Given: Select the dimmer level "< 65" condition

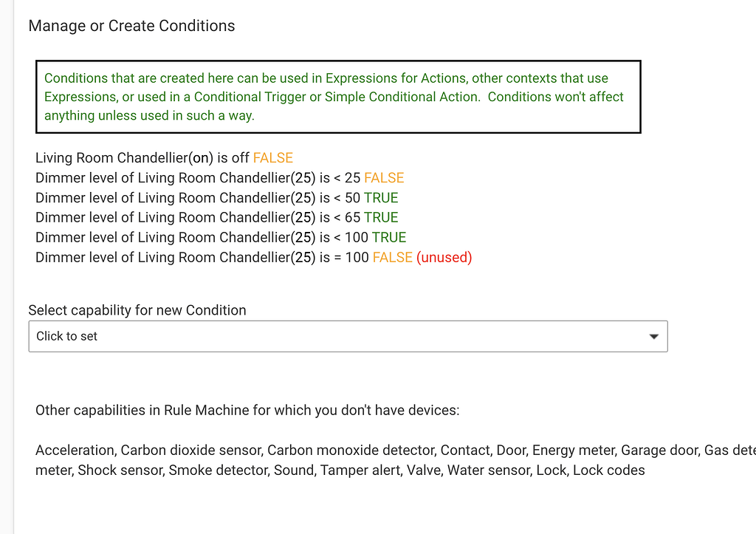Looking at the screenshot, I should (x=198, y=218).
